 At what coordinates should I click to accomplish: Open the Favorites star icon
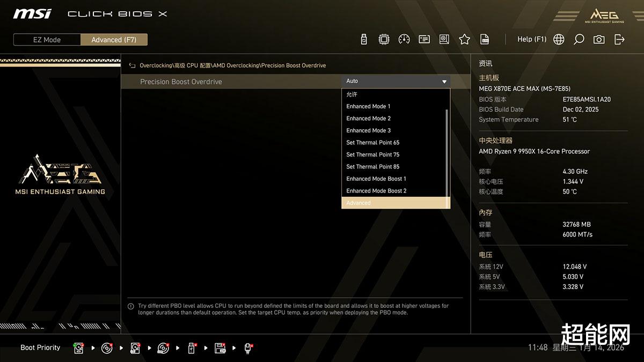[465, 39]
